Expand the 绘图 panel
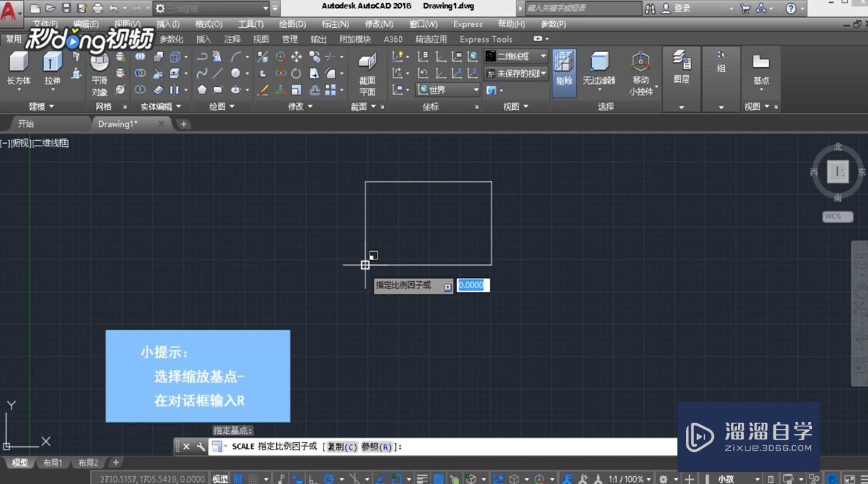This screenshot has width=868, height=484. click(x=222, y=106)
